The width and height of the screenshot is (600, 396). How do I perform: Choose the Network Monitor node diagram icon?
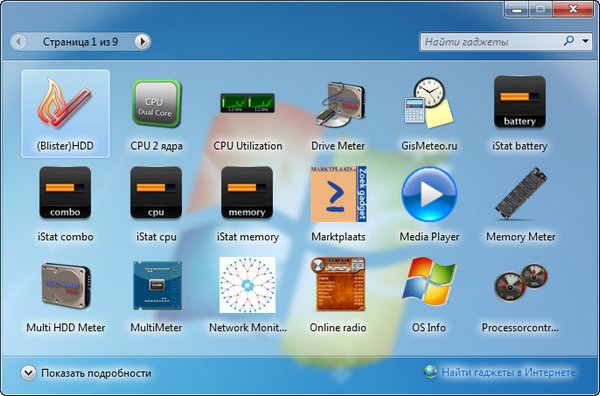point(247,285)
